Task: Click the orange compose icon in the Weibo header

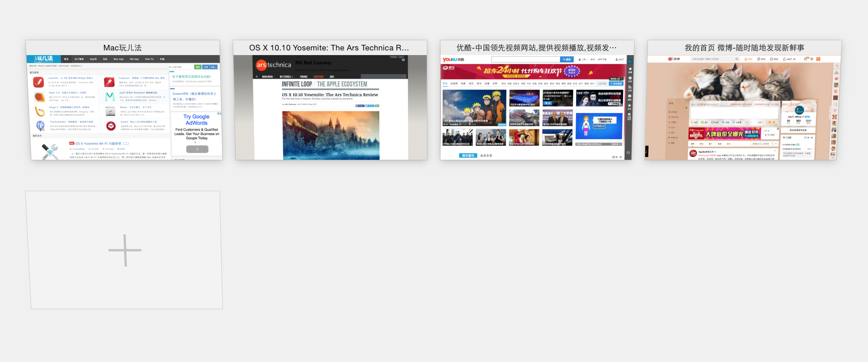Action: point(818,59)
